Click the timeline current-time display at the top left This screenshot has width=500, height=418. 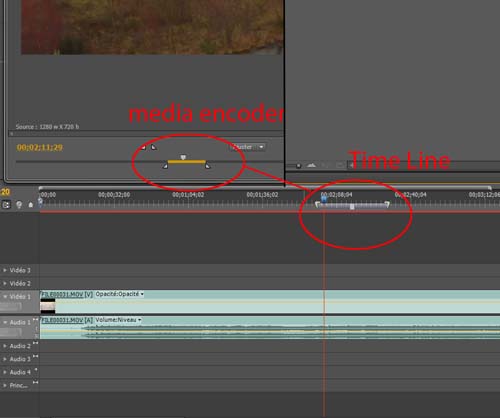click(x=5, y=192)
